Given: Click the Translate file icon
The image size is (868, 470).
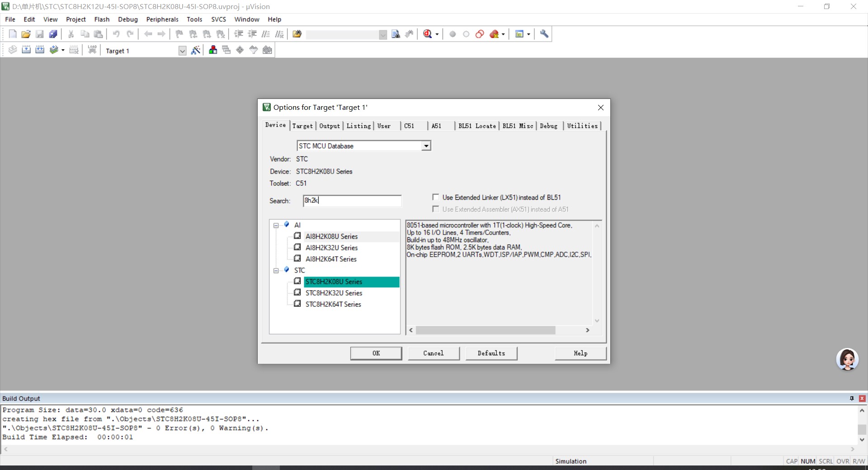Looking at the screenshot, I should click(x=13, y=50).
